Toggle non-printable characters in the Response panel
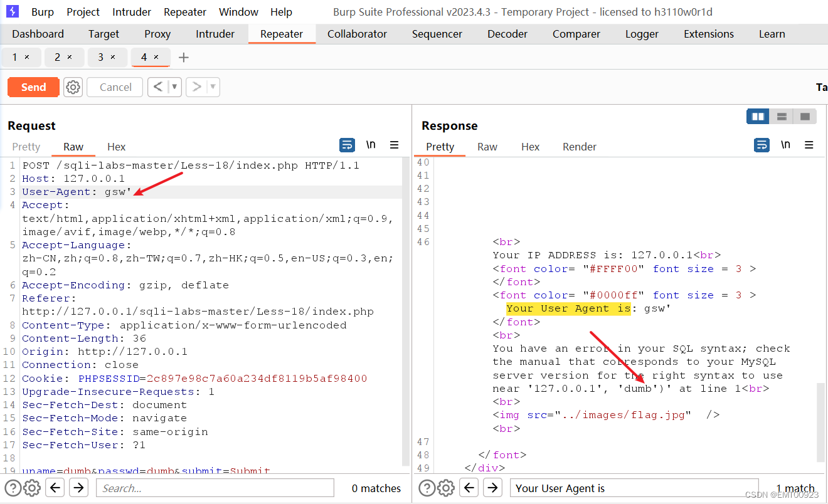The image size is (828, 504). 785,145
